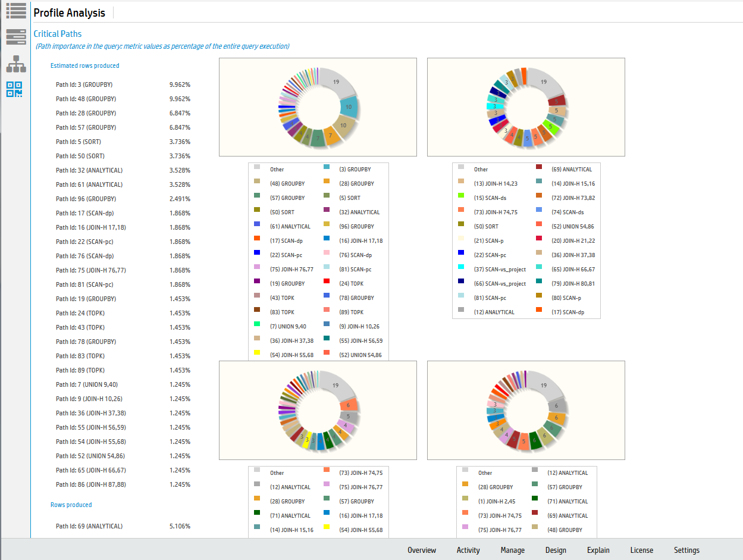Click the Estimated rows produced heading

[x=84, y=65]
